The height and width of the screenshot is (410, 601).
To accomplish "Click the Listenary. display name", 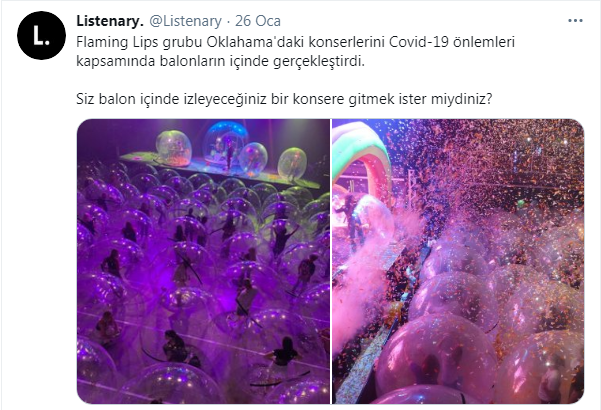I will point(110,21).
